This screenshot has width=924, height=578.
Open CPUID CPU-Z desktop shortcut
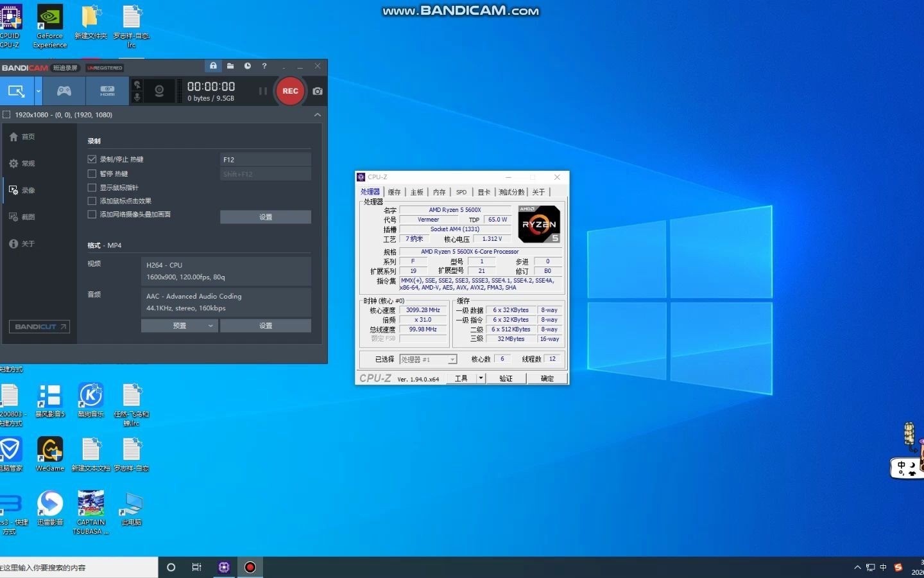point(10,26)
